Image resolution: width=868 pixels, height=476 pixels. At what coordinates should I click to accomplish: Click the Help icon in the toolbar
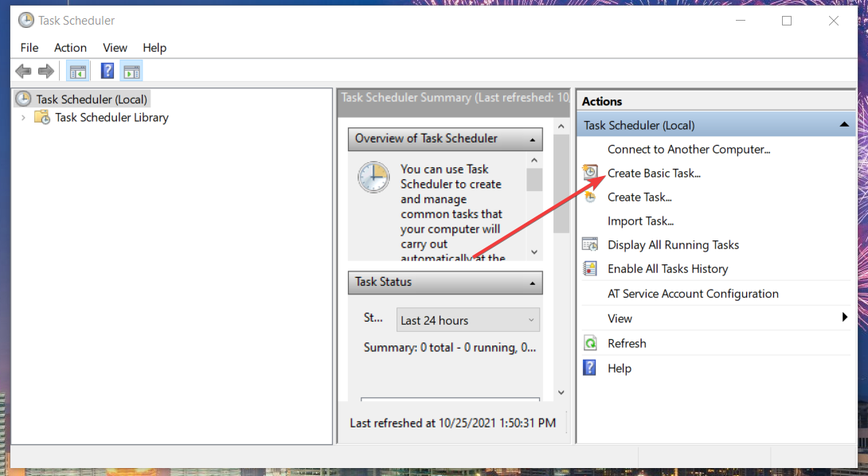106,70
